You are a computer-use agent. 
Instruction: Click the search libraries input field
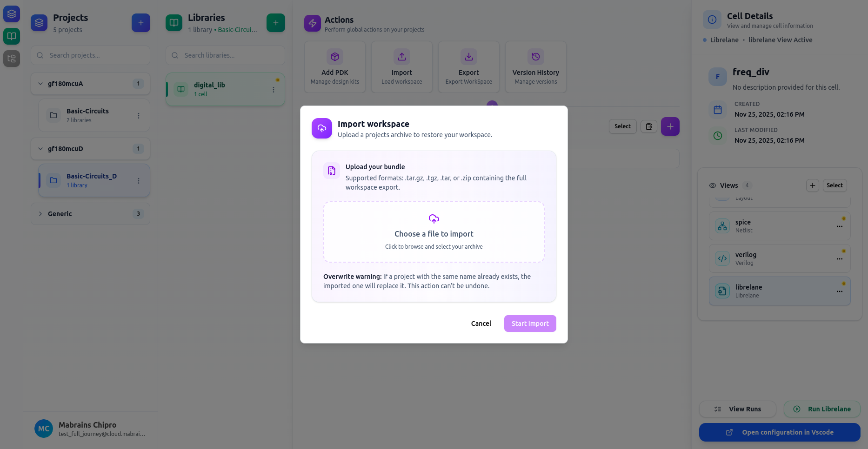tap(225, 55)
